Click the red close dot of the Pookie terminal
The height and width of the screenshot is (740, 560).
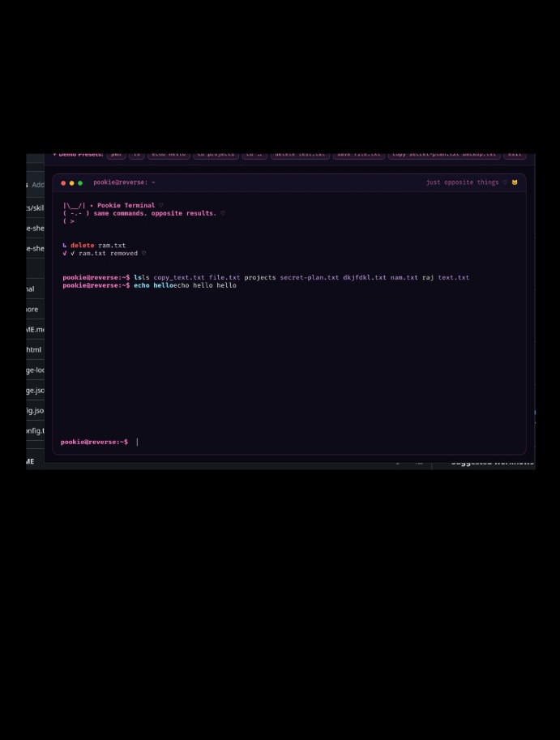point(63,183)
